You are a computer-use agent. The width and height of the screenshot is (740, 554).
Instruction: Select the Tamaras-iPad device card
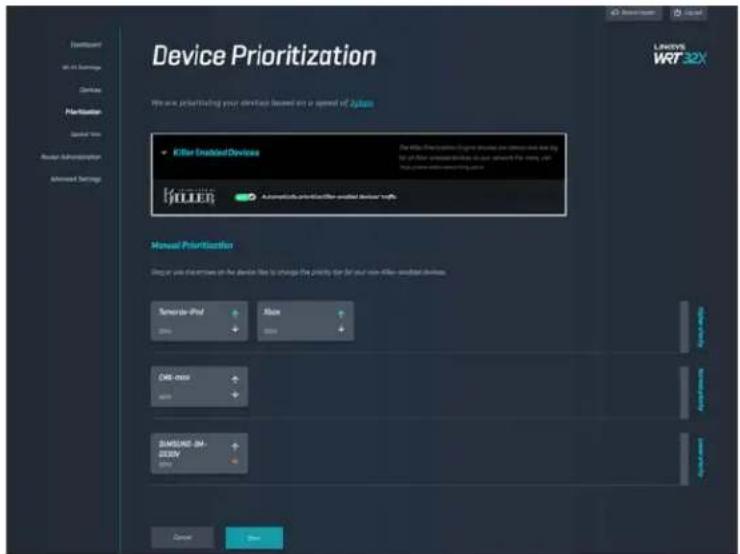[x=199, y=321]
